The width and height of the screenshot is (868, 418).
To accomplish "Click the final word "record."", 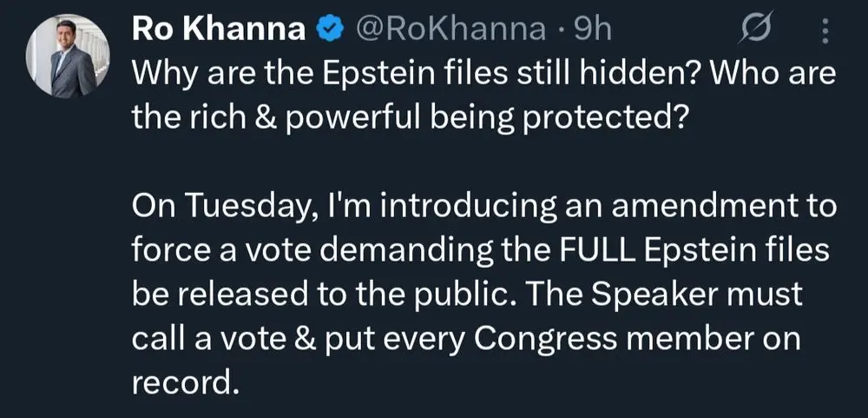I will tap(185, 381).
